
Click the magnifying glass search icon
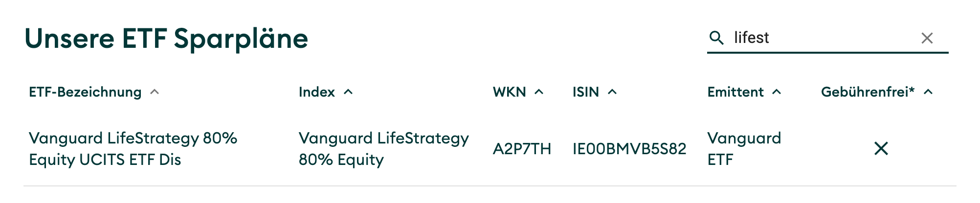[716, 38]
